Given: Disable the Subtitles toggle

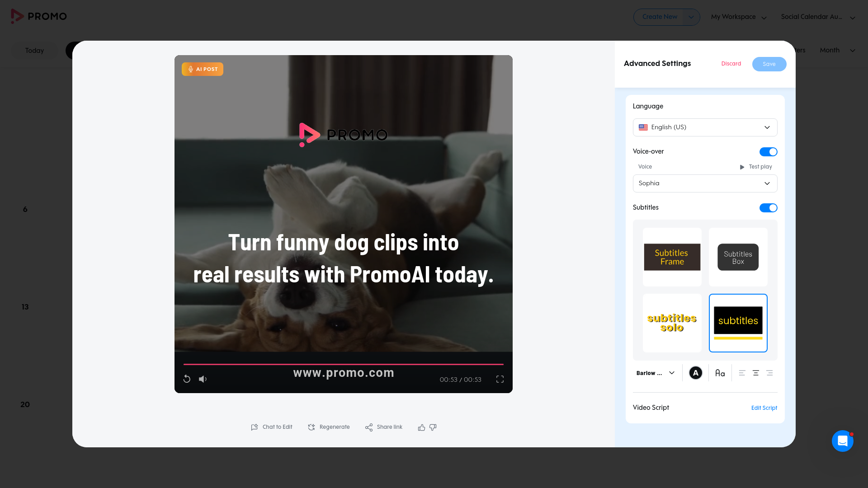Looking at the screenshot, I should point(768,208).
